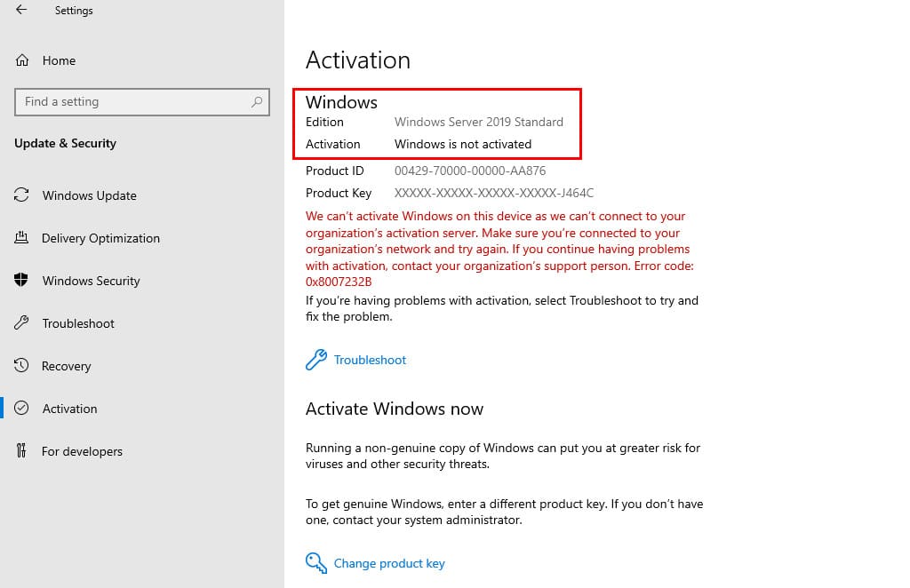This screenshot has width=910, height=588.
Task: Click 'Windows is not activated' status text
Action: point(462,144)
